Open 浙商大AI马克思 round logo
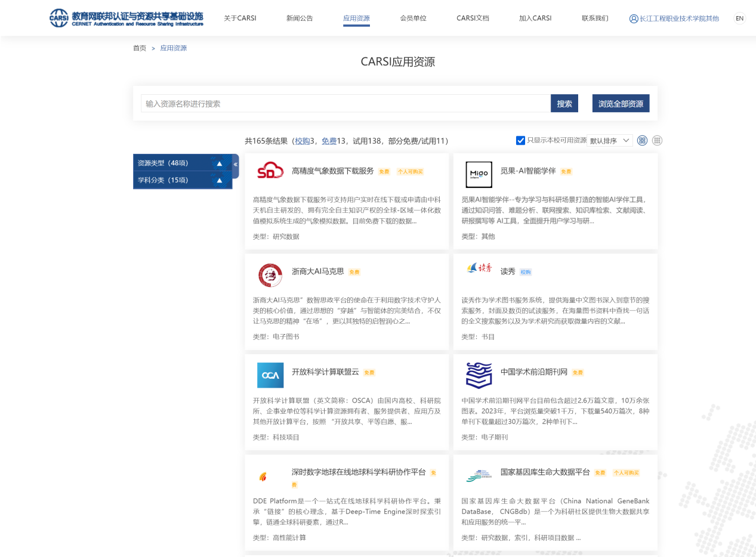756x557 pixels. coord(270,275)
